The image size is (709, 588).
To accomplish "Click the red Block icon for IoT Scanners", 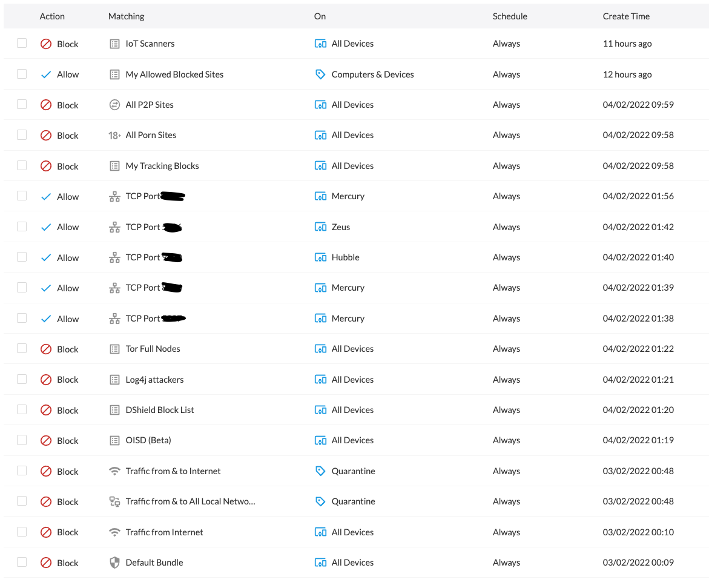I will [x=46, y=44].
